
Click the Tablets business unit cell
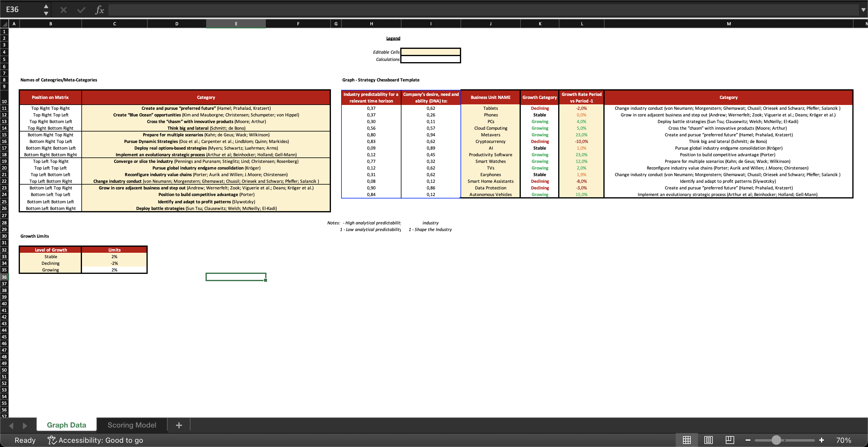pyautogui.click(x=490, y=108)
